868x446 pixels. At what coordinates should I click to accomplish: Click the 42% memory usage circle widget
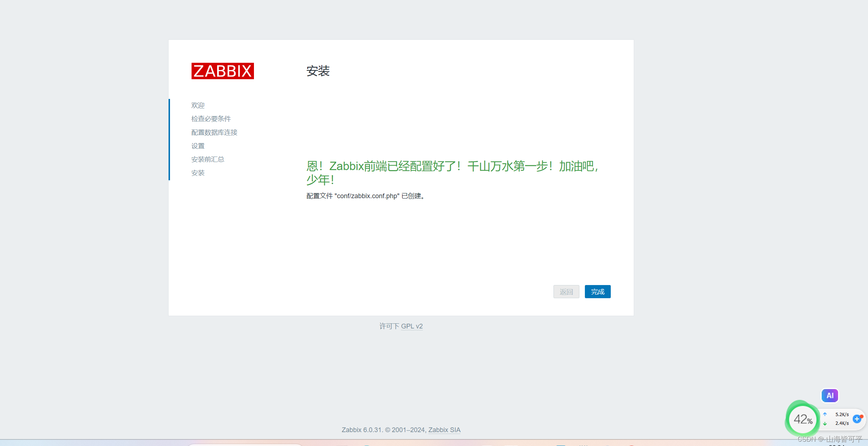click(x=803, y=419)
